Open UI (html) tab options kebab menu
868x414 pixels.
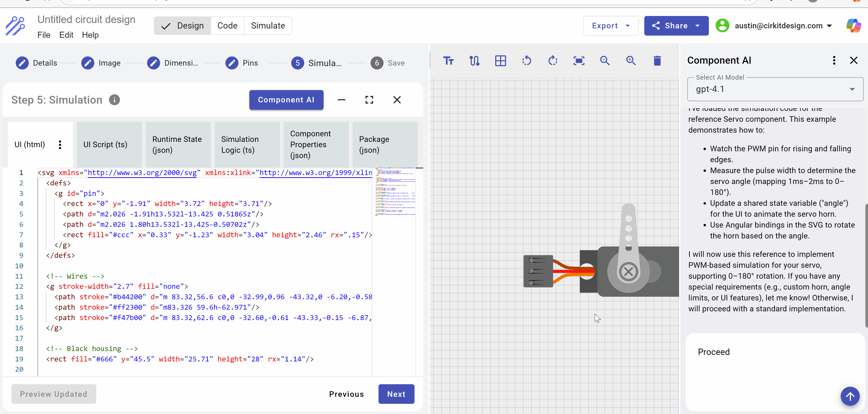[x=60, y=145]
